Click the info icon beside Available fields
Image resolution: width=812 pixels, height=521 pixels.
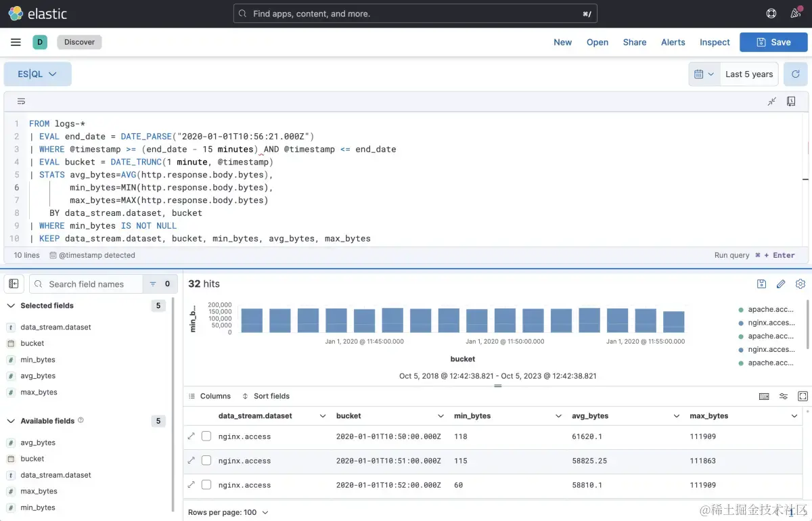click(x=81, y=420)
